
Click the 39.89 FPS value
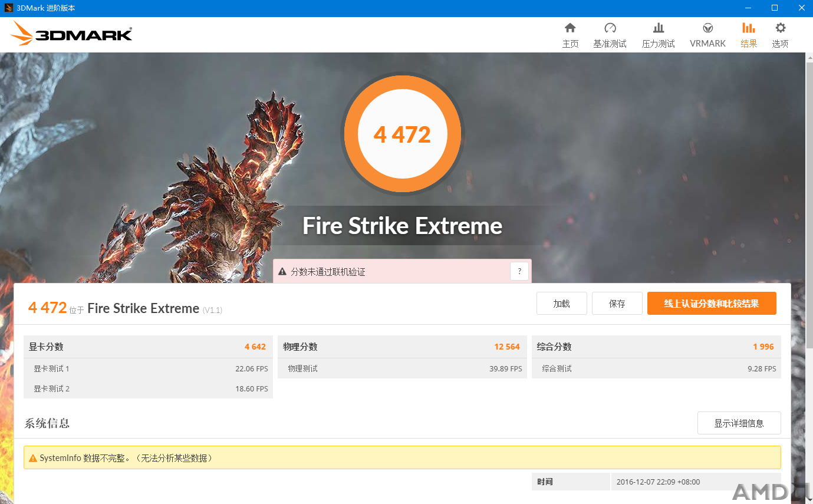pyautogui.click(x=506, y=368)
